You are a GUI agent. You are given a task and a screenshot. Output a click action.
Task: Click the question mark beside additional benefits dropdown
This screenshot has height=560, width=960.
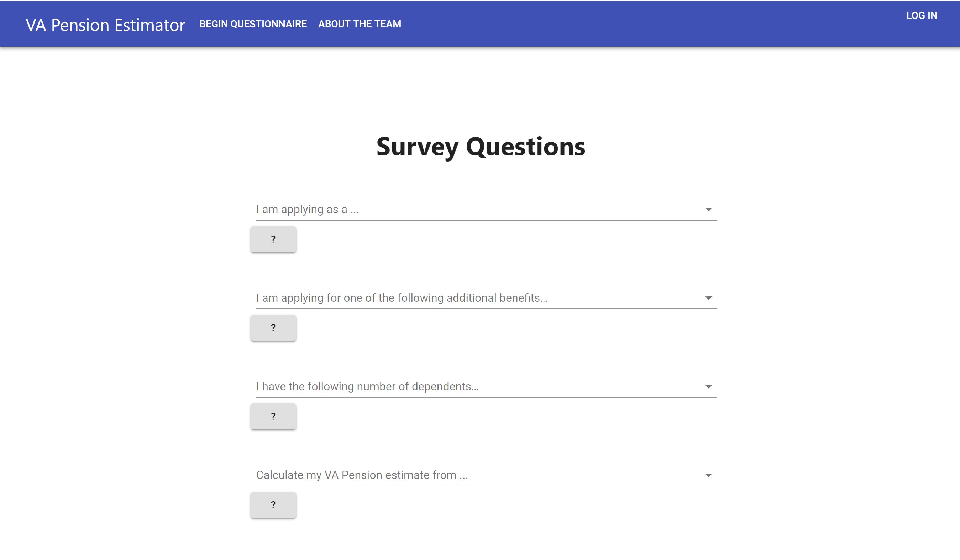click(273, 328)
